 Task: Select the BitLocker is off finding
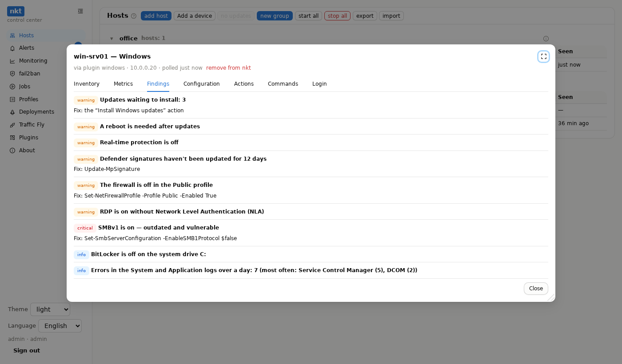[148, 254]
